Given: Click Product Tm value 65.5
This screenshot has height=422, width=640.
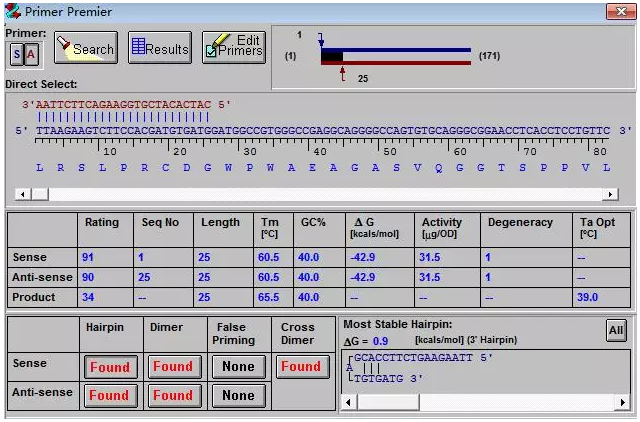Looking at the screenshot, I should pos(269,297).
